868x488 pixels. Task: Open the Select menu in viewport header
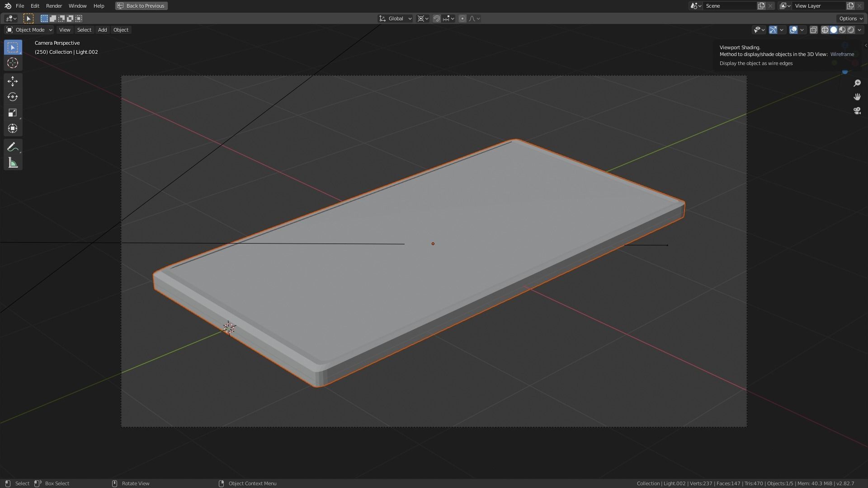pos(84,30)
